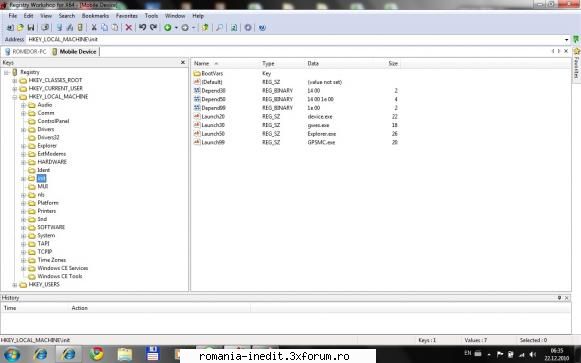Open Google Chrome from the taskbar
This screenshot has width=581, height=363.
click(x=96, y=354)
